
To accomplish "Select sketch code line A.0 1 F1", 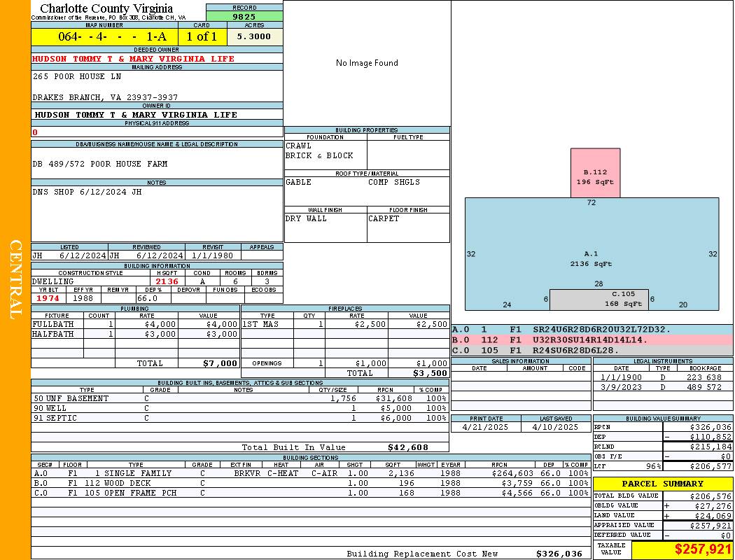I will click(592, 330).
